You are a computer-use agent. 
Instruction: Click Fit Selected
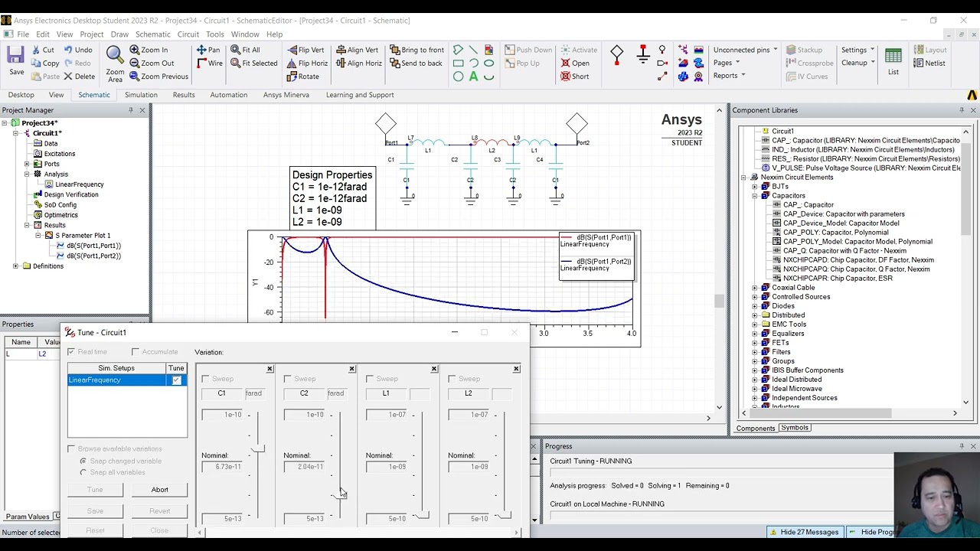click(x=253, y=64)
